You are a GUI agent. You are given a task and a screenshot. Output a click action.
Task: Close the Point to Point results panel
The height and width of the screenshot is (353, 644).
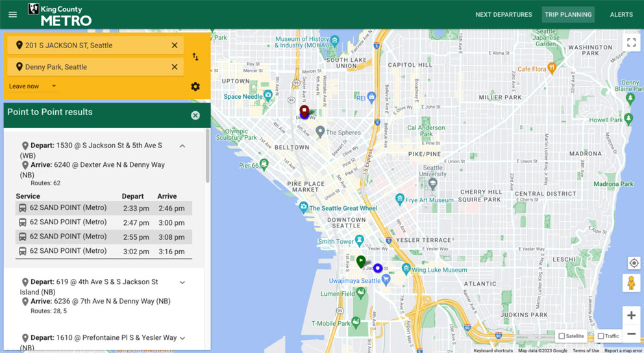coord(195,115)
